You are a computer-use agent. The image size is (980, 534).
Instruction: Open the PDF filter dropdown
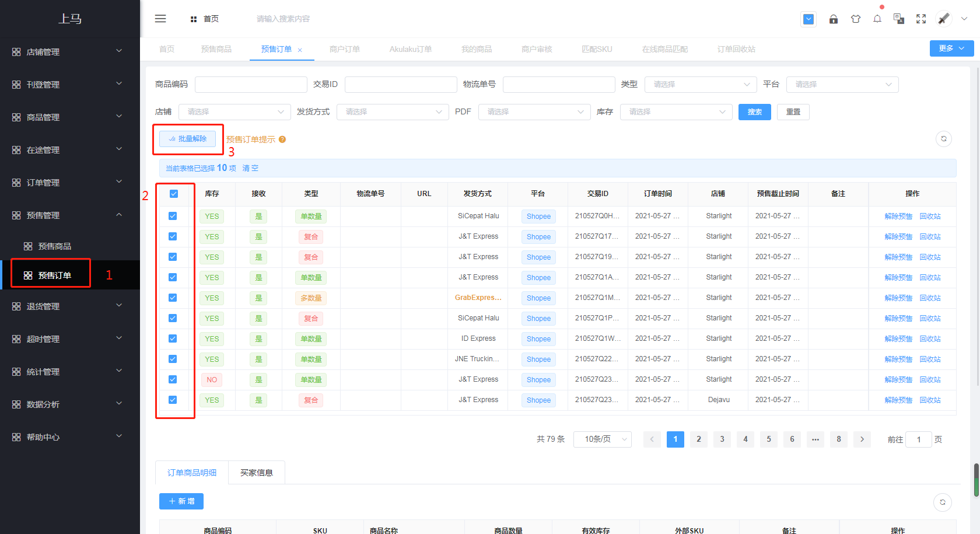[534, 112]
